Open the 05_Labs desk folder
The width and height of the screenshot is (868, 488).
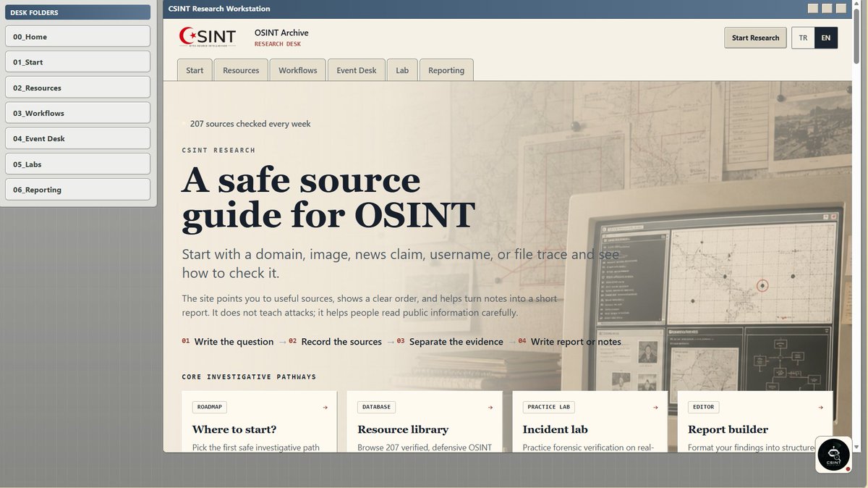click(x=77, y=164)
